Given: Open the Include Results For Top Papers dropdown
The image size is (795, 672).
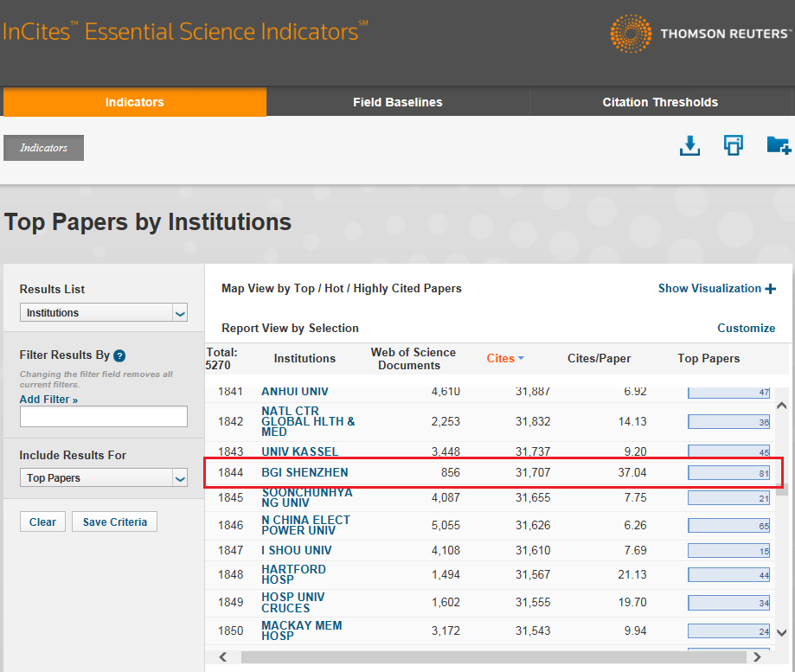Looking at the screenshot, I should (x=104, y=478).
